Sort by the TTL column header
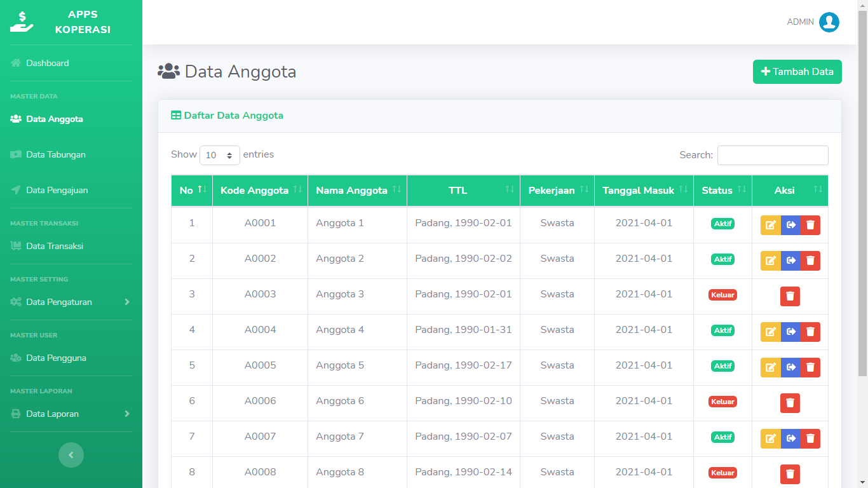Viewport: 868px width, 488px height. (x=463, y=191)
